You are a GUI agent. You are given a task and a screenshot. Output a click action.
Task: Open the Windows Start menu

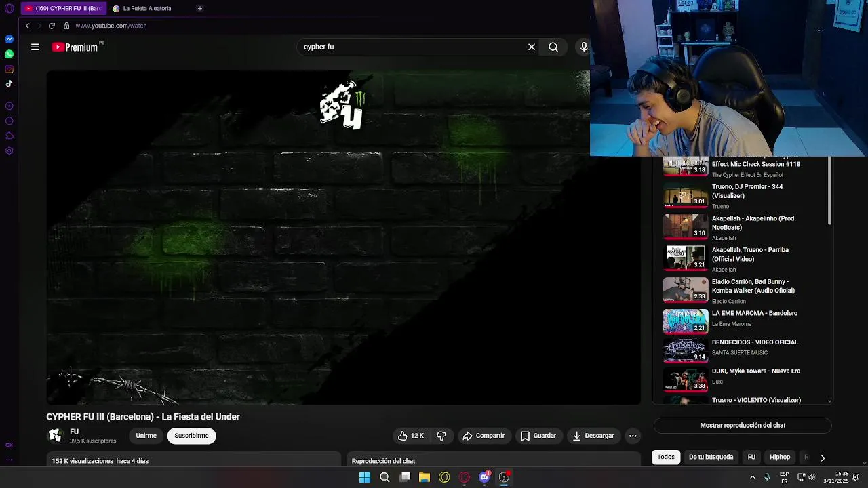click(365, 477)
